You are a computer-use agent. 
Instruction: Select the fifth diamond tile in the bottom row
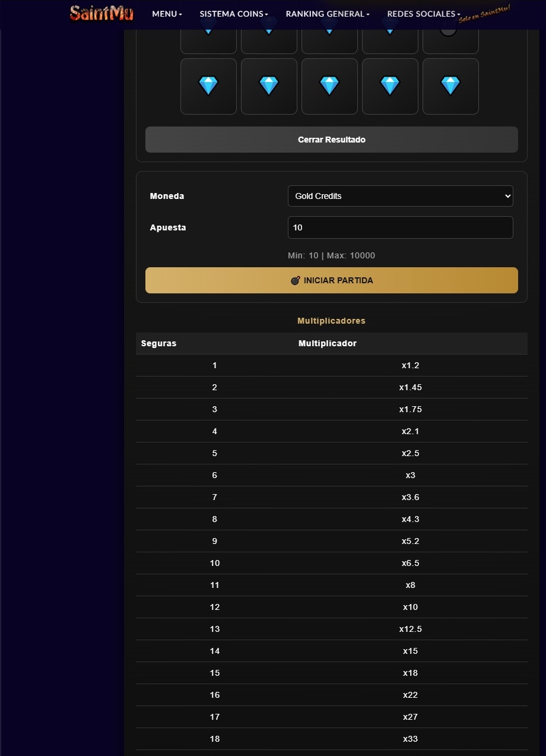pyautogui.click(x=450, y=86)
